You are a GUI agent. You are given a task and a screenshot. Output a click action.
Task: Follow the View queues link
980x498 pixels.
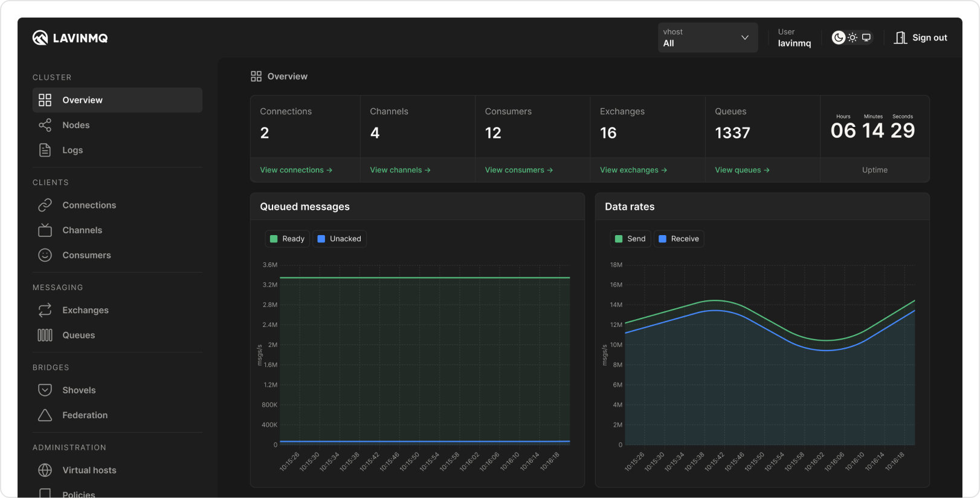coord(742,170)
